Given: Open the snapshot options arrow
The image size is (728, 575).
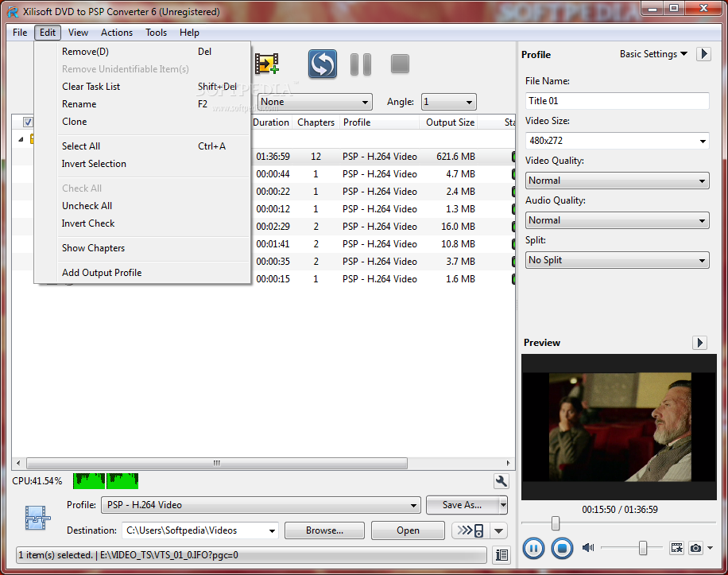Looking at the screenshot, I should point(711,548).
